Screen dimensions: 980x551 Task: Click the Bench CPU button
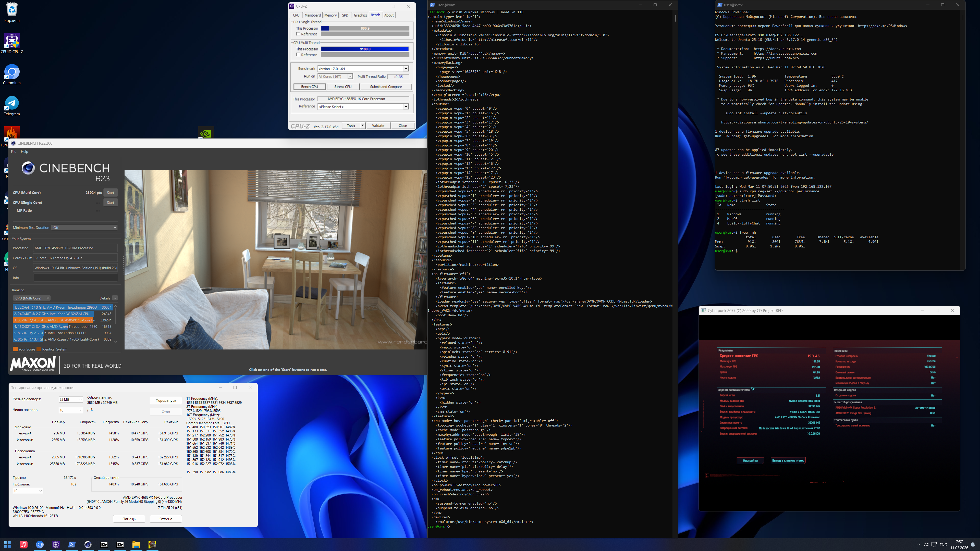pyautogui.click(x=309, y=87)
